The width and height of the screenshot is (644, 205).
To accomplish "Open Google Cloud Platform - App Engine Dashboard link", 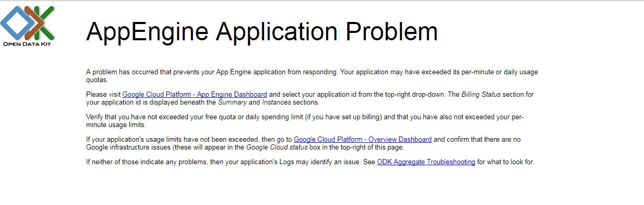I will pyautogui.click(x=195, y=95).
